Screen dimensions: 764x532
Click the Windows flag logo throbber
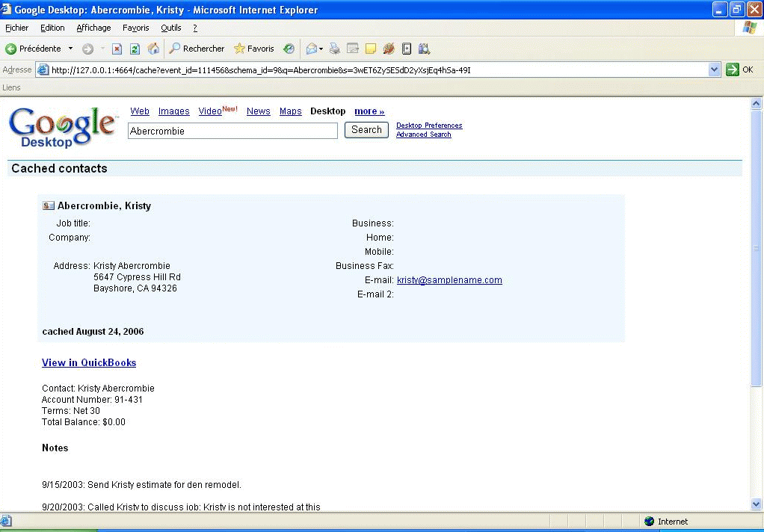(x=749, y=28)
